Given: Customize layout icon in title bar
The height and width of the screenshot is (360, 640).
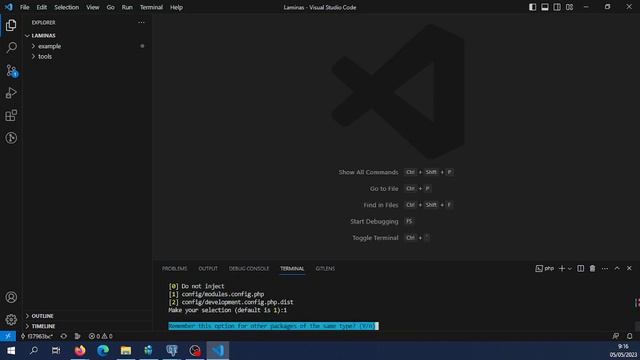Looking at the screenshot, I should pos(569,7).
